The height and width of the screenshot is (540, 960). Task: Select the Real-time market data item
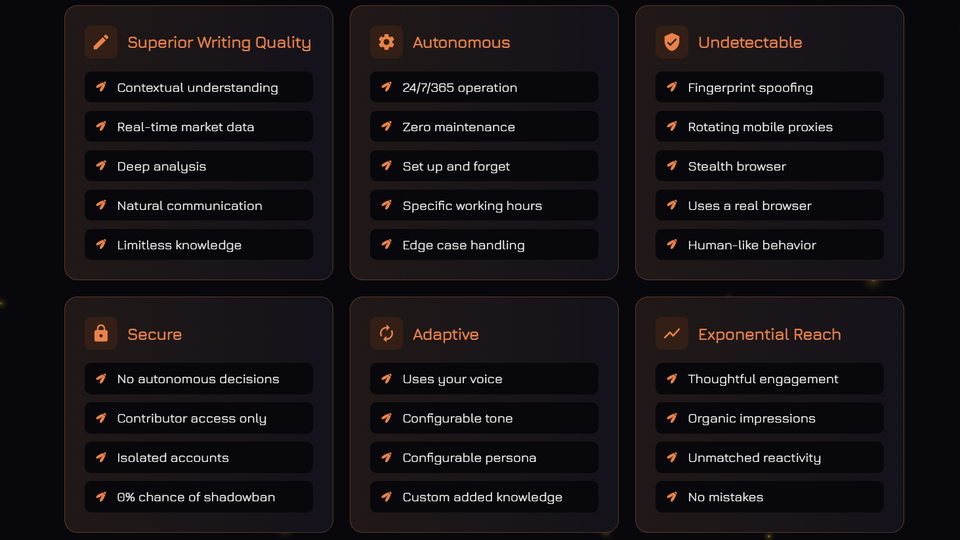[198, 127]
